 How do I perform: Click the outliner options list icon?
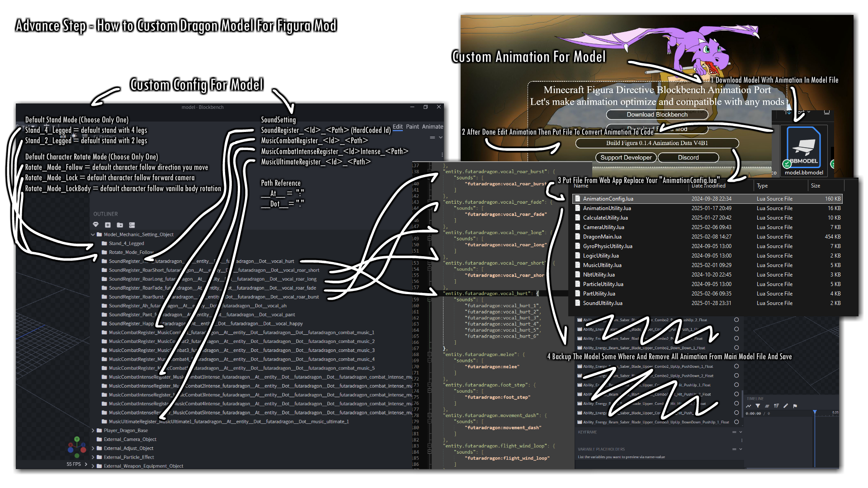(x=132, y=225)
